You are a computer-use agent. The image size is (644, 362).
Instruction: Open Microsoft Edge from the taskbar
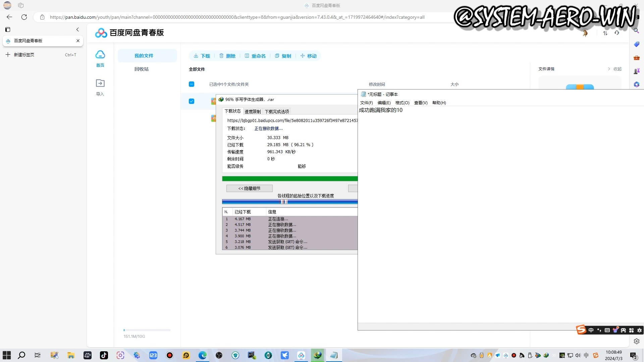203,355
